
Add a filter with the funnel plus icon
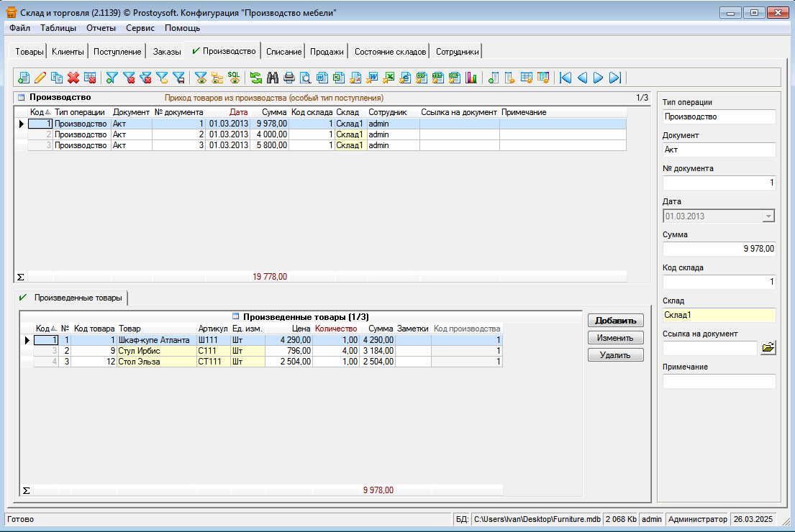pyautogui.click(x=112, y=78)
